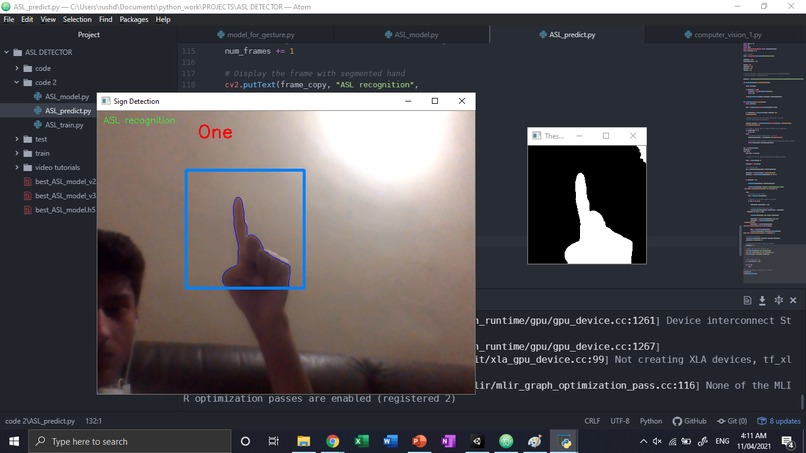The height and width of the screenshot is (453, 806).
Task: Minimize the Sign Detection window
Action: pos(408,101)
